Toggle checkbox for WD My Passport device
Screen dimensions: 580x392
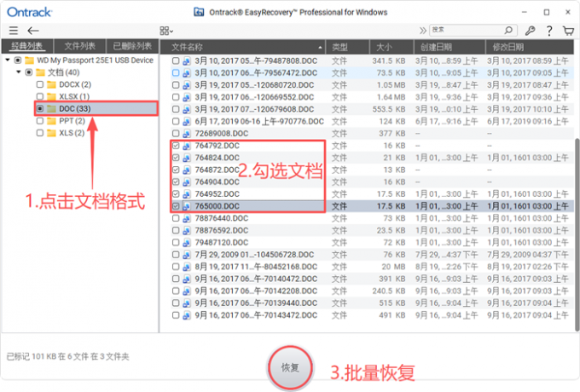click(x=18, y=61)
